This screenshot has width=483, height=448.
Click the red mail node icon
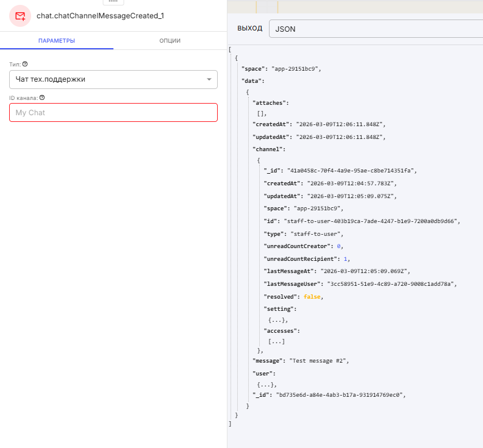[20, 15]
